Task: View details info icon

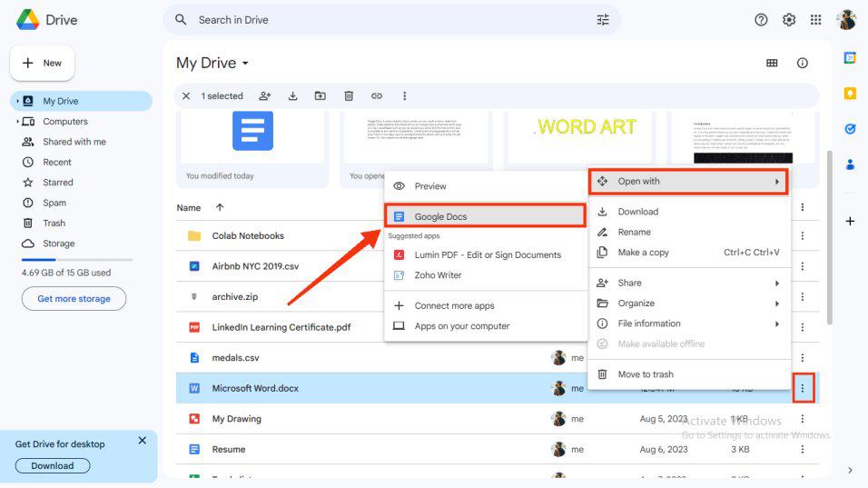Action: [802, 63]
